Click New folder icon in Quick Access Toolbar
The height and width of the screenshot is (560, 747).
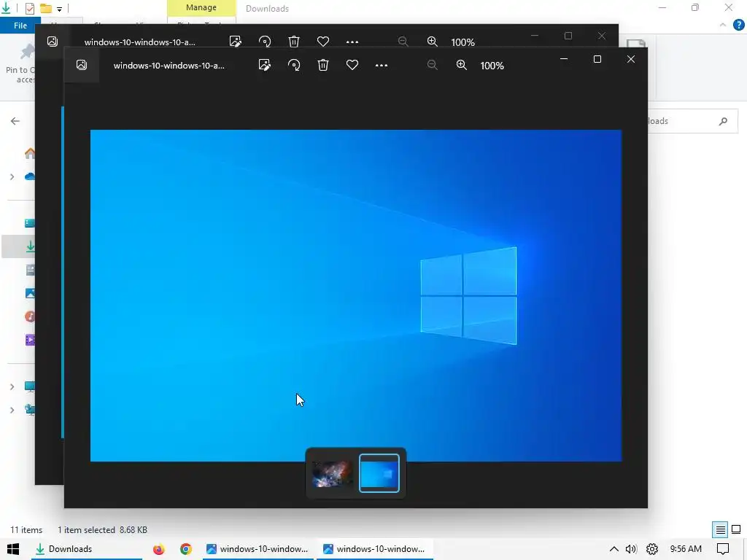pyautogui.click(x=46, y=9)
